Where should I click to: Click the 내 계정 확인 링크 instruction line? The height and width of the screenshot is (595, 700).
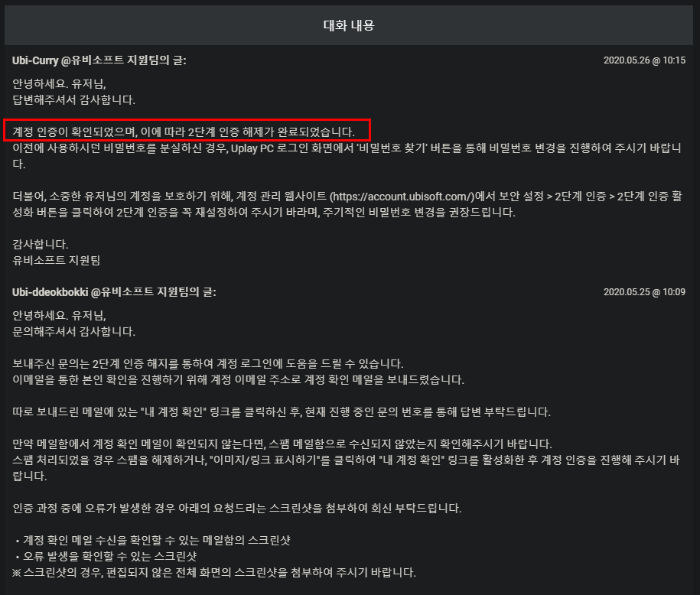coord(282,412)
